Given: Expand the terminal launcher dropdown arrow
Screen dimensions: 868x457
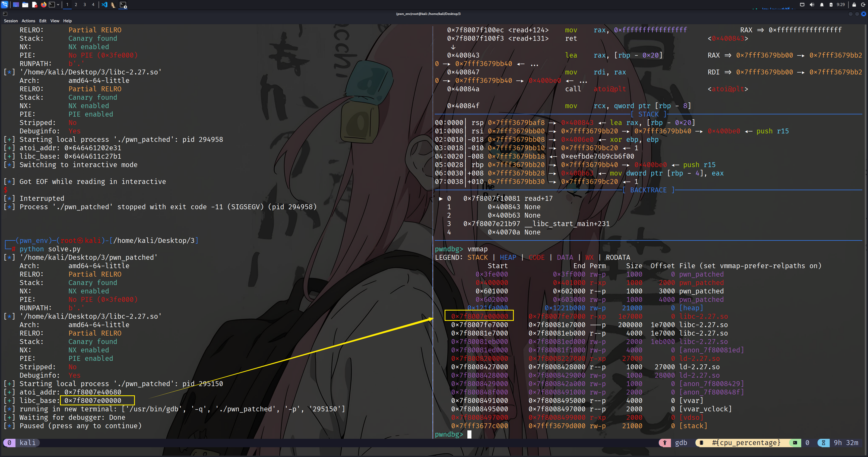Looking at the screenshot, I should [58, 4].
